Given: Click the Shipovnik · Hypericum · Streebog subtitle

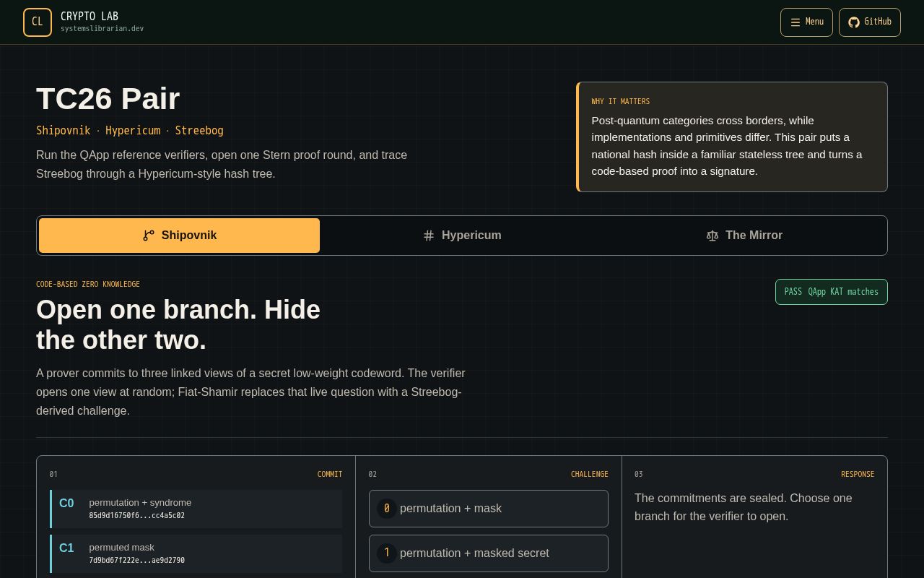Looking at the screenshot, I should coord(130,131).
